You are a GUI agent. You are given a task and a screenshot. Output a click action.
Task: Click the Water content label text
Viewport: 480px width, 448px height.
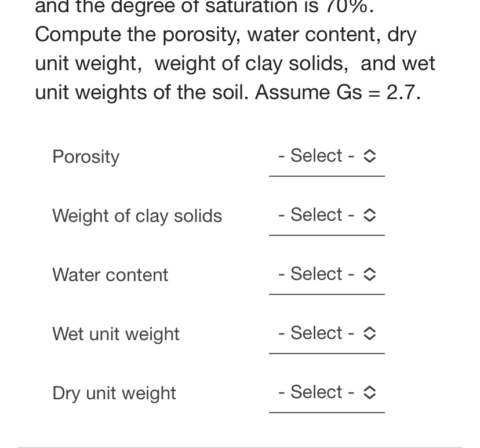(x=110, y=275)
